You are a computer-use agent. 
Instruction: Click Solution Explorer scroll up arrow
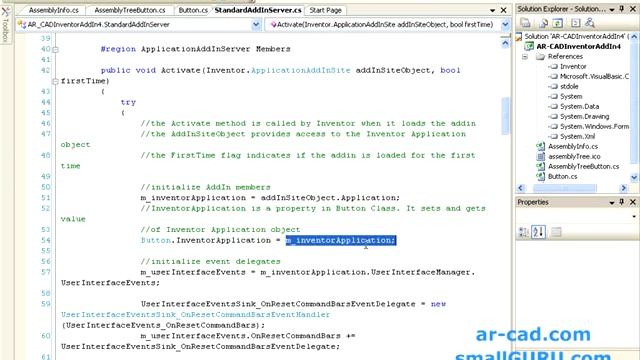click(634, 37)
